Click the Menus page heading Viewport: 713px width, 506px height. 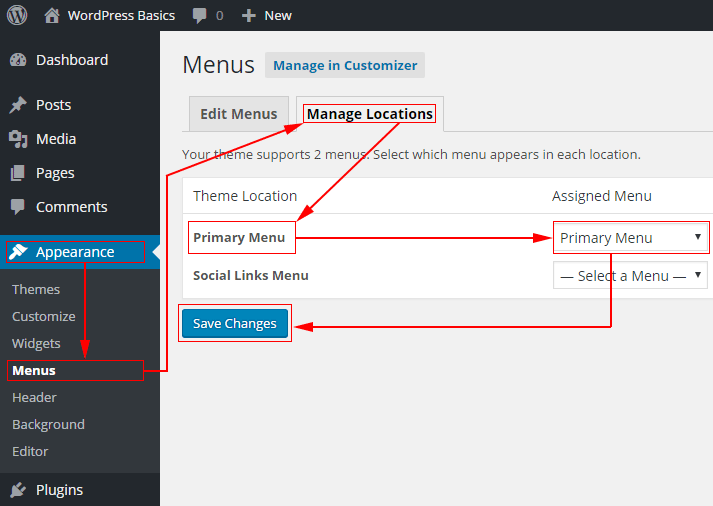coord(218,65)
